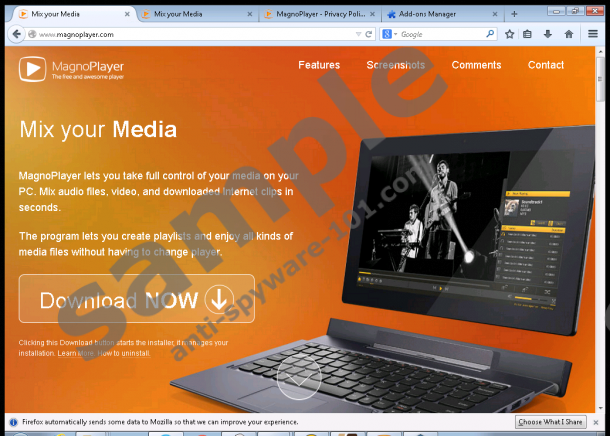Open the Firefox hamburger menu
Viewport: 610px width, 436px height.
coord(593,34)
